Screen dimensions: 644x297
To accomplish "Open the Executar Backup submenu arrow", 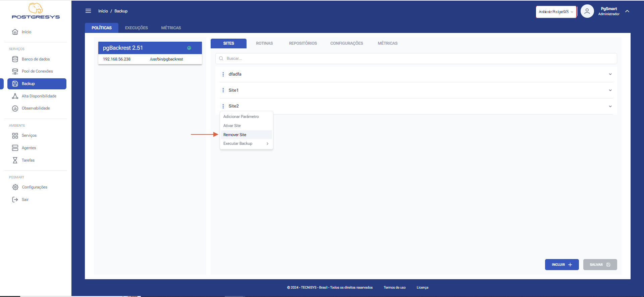I will point(267,144).
